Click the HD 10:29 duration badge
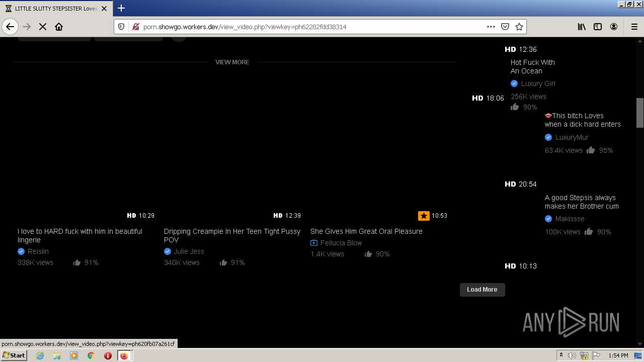The image size is (644, 362). 141,216
